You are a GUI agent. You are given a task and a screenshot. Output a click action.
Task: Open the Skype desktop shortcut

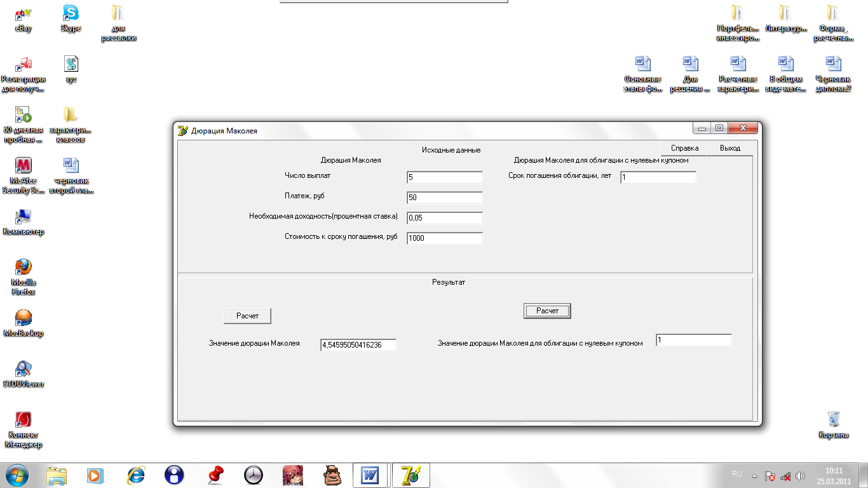click(x=71, y=18)
